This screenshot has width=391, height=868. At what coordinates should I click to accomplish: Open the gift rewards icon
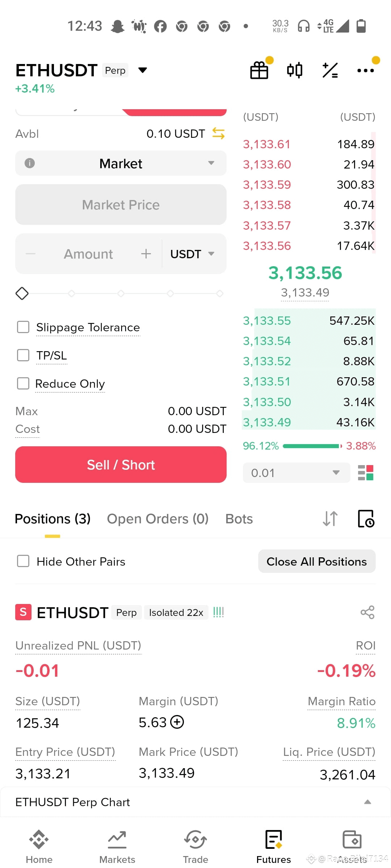(x=259, y=70)
